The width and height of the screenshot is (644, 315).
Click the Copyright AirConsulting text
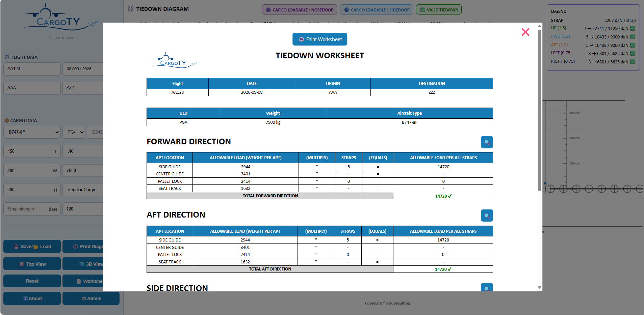(387, 303)
